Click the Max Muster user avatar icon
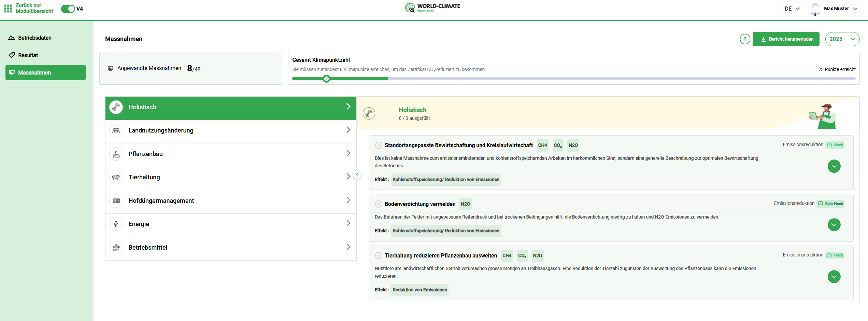The height and width of the screenshot is (321, 868). (815, 9)
